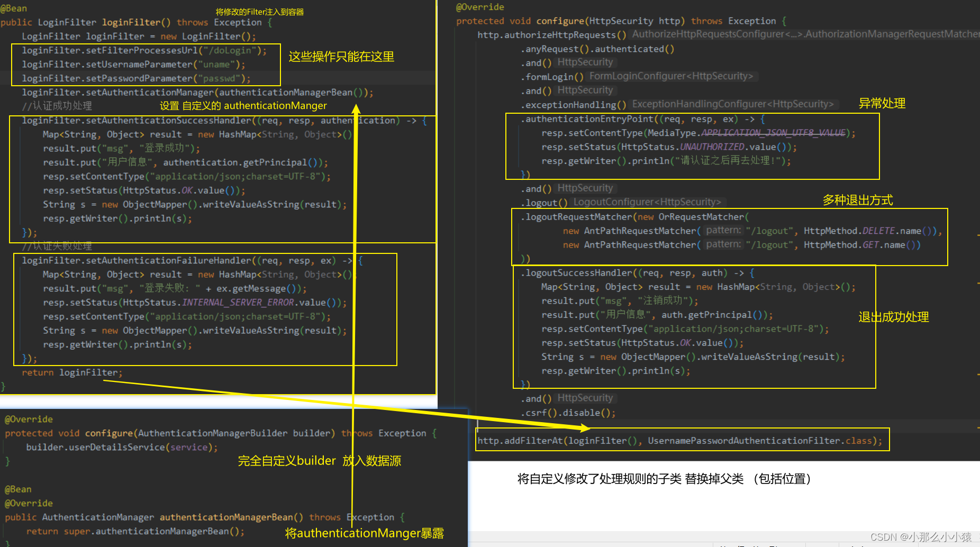
Task: Click the AntPathRequestMatcher HttpMethod.DELETE line
Action: [752, 231]
